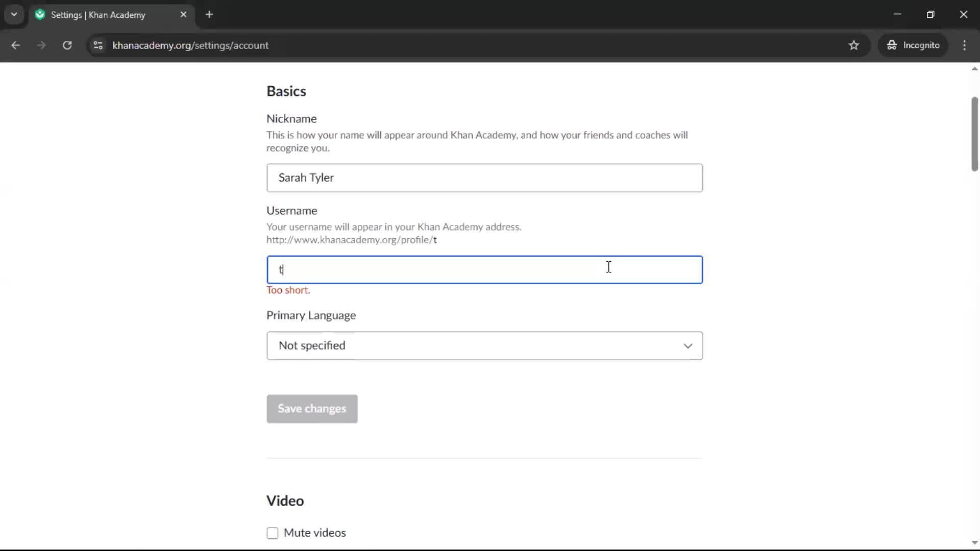Click the page vertical scrollbar thumb
980x551 pixels.
coord(974,134)
